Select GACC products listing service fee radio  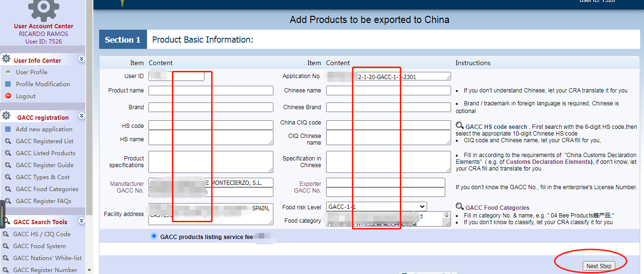154,236
